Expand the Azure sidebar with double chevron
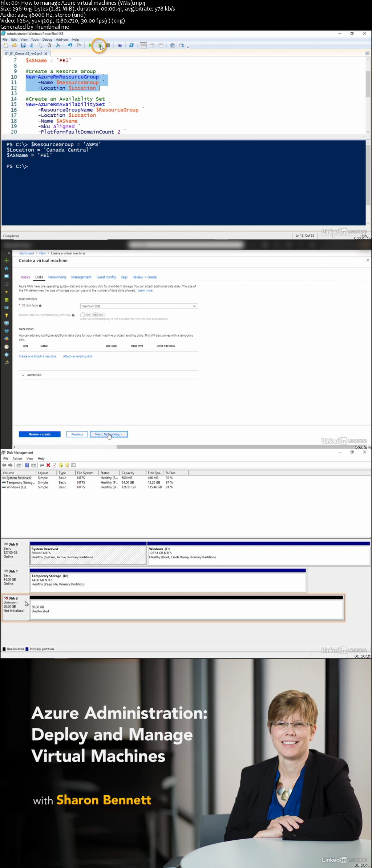372x868 pixels. 9,253
